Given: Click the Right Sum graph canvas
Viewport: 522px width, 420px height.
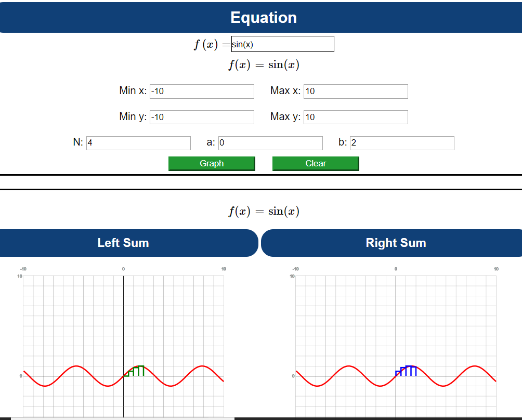Looking at the screenshot, I should [x=396, y=346].
